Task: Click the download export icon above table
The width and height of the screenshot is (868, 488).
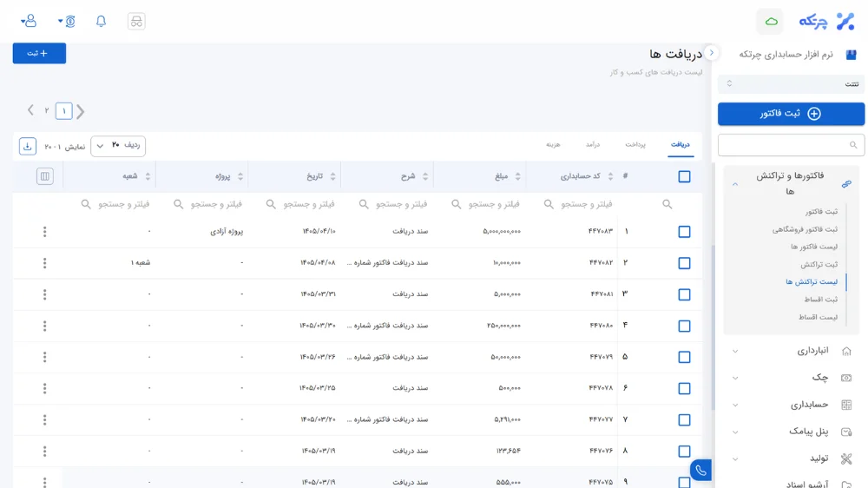Action: (x=28, y=146)
